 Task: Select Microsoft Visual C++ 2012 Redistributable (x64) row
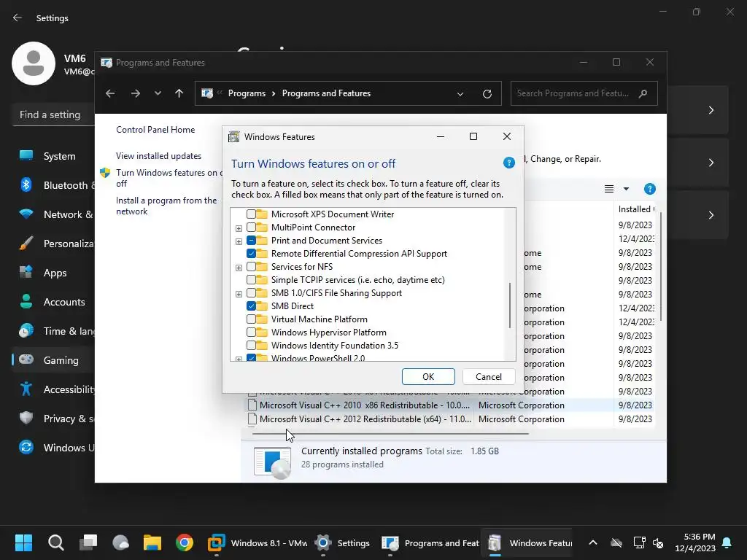coord(450,419)
